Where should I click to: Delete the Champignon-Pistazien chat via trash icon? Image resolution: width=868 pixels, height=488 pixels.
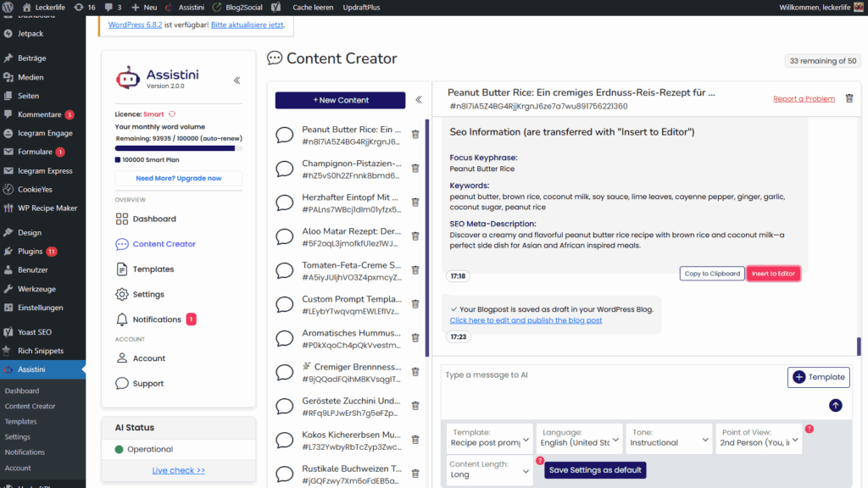tap(415, 169)
